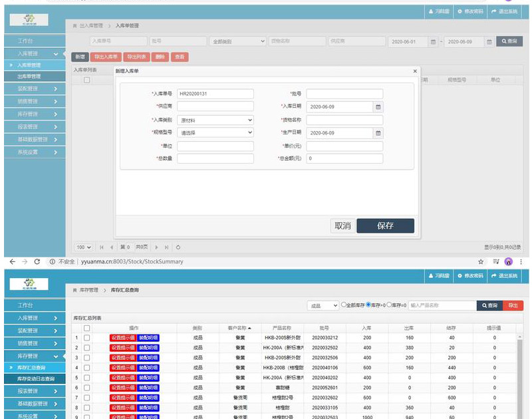Open 出库单管理 in the sidebar
The image size is (532, 419).
31,76
